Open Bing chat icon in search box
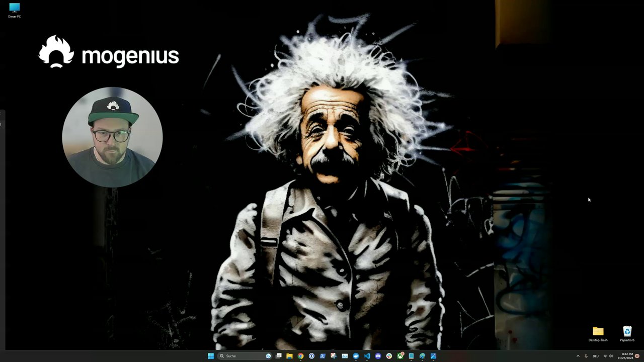Screen dimensions: 644x362 268,356
